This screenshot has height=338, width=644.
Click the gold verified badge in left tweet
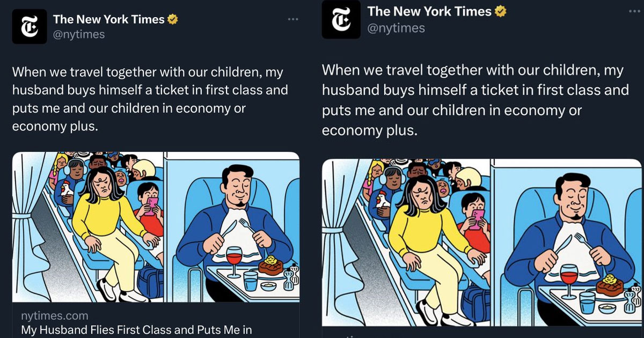(173, 20)
